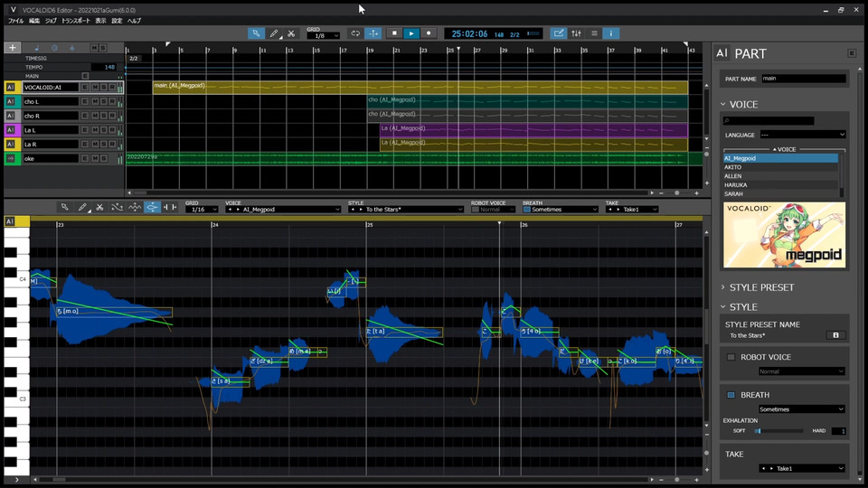Click the add track plus button

[x=12, y=48]
